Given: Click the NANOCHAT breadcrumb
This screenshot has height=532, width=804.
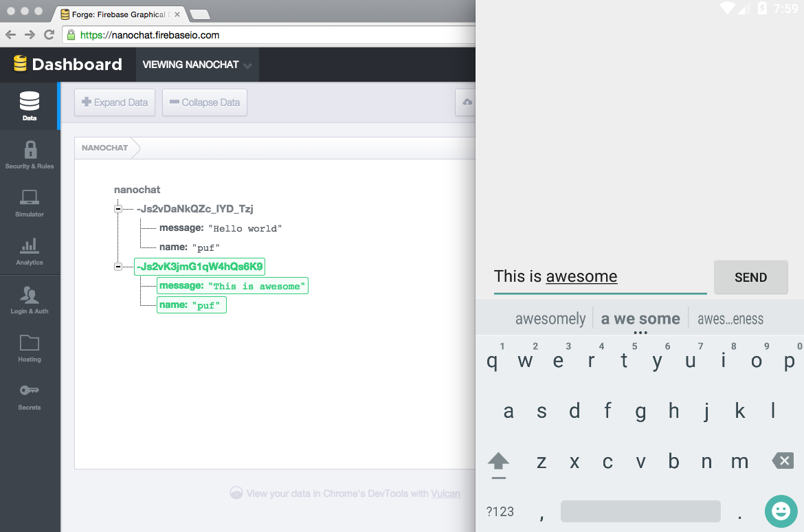Looking at the screenshot, I should 104,148.
